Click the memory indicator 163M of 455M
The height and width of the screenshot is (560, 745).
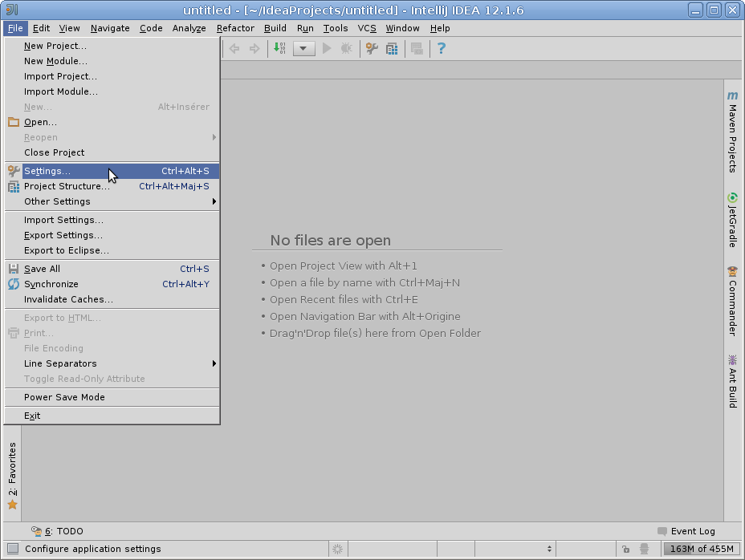(x=702, y=549)
